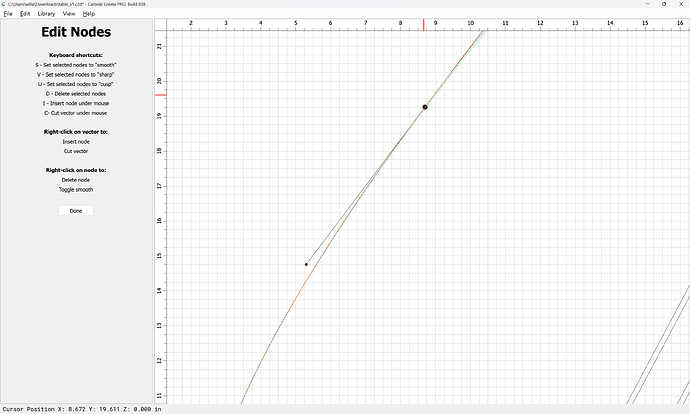Open the Edit menu
Screen dimensions: 690x414
click(x=25, y=14)
